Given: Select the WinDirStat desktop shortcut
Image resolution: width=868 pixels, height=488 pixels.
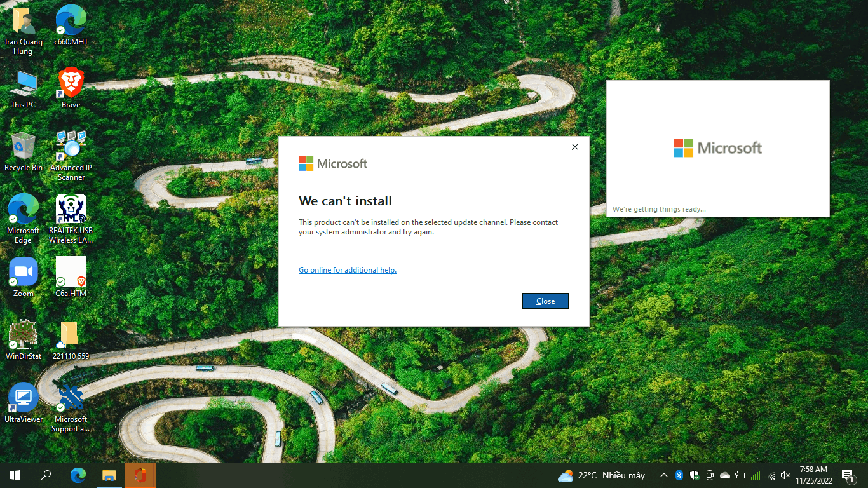Looking at the screenshot, I should (x=24, y=340).
